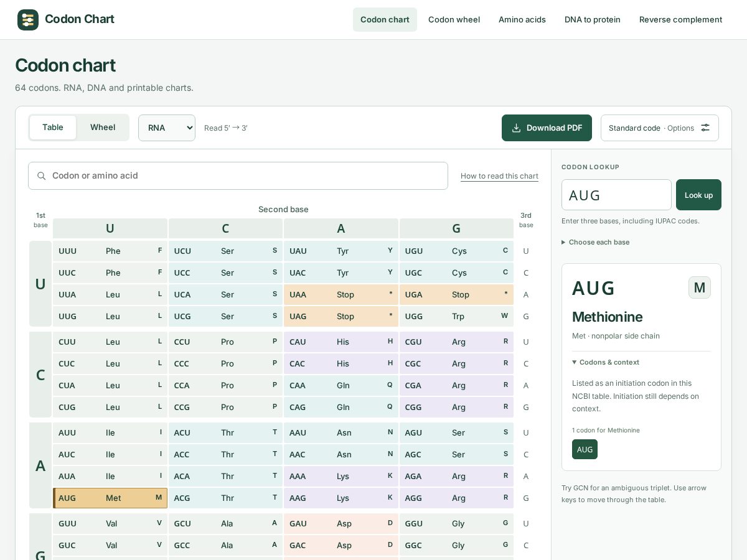This screenshot has height=560, width=747.
Task: Select the UUG Leu cell
Action: [110, 316]
